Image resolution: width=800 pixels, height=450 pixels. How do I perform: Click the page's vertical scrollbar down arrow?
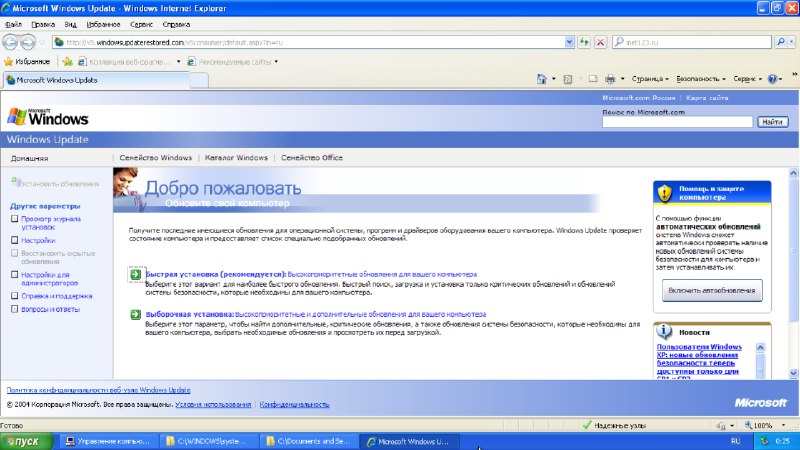pos(793,373)
